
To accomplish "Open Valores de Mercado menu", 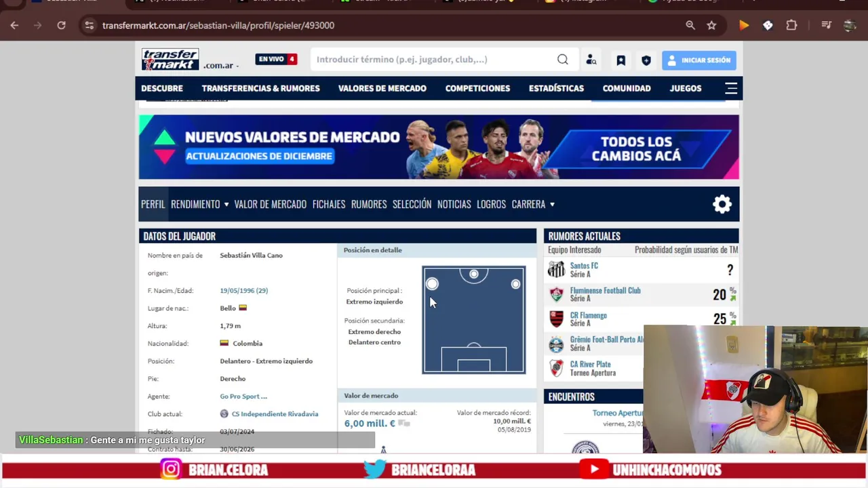I will [x=382, y=88].
